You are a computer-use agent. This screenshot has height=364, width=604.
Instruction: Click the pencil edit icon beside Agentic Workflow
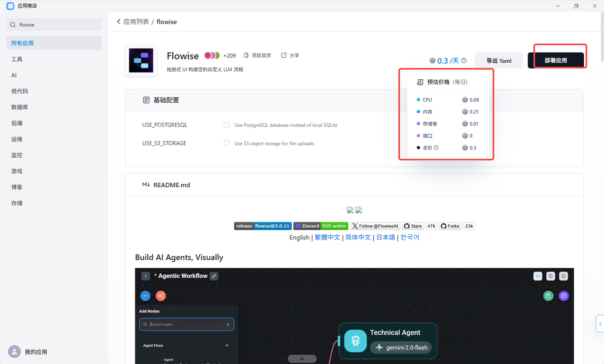pos(214,276)
